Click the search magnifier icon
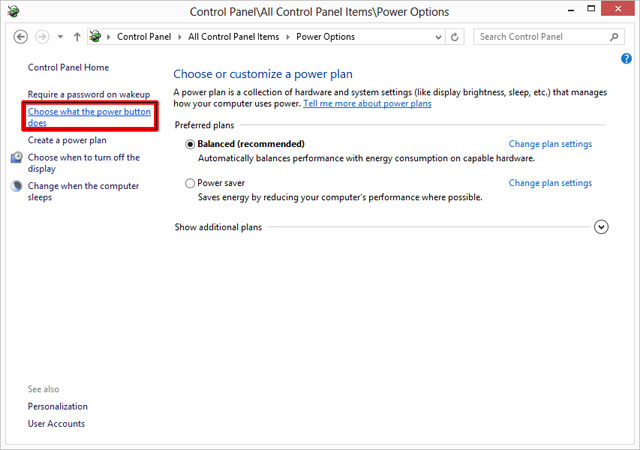Viewport: 640px width, 450px height. tap(614, 37)
